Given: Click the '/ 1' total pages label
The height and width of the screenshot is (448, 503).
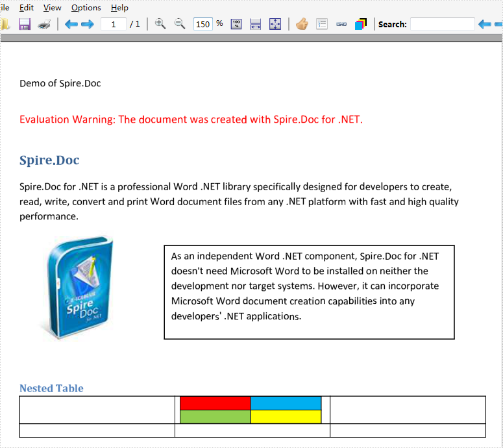Looking at the screenshot, I should tap(135, 24).
